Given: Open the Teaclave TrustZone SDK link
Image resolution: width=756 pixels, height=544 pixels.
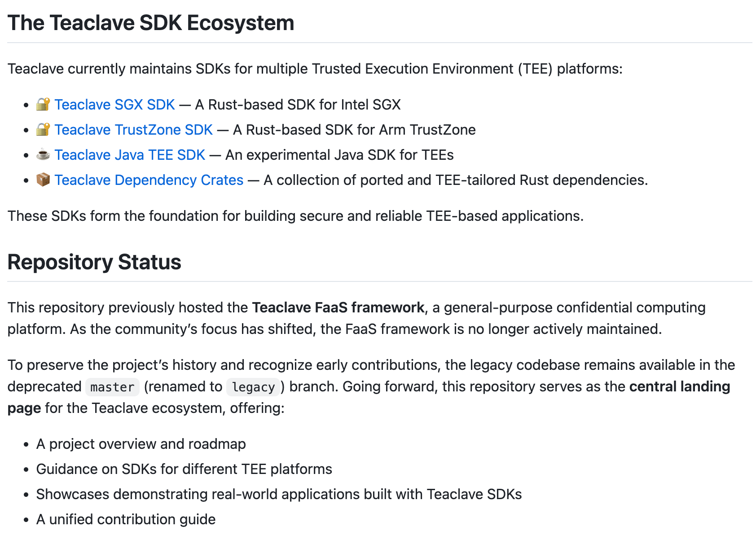Looking at the screenshot, I should pyautogui.click(x=133, y=130).
